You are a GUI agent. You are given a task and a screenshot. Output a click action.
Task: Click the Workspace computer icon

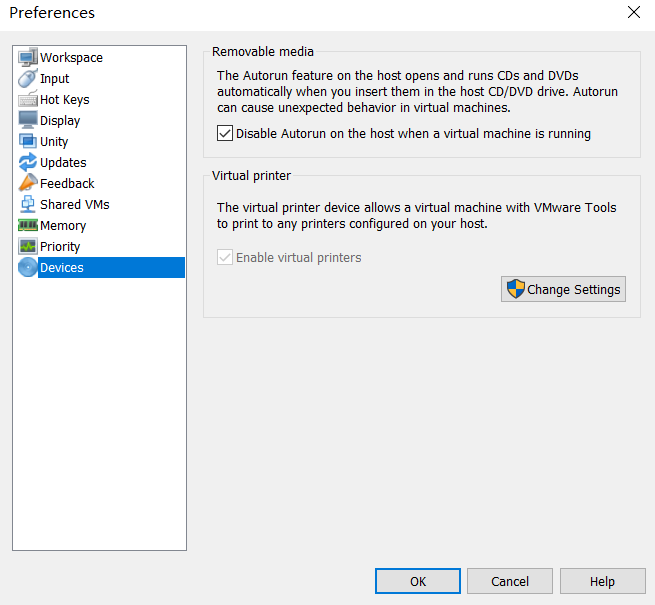point(28,57)
